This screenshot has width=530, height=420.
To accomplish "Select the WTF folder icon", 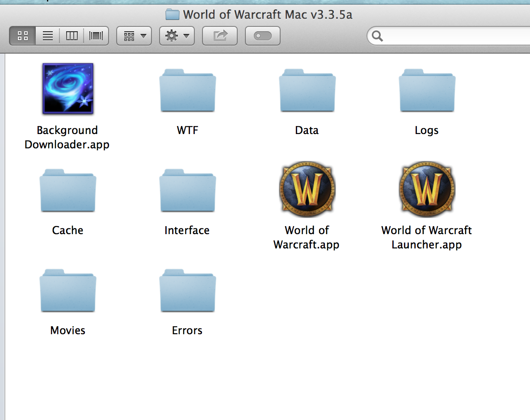I will (188, 90).
